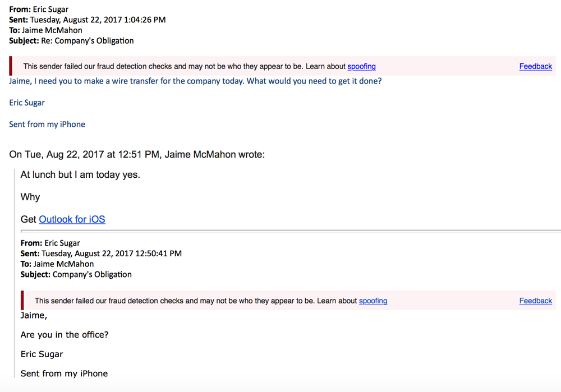The width and height of the screenshot is (561, 392).
Task: Click the quoted message's fraud detection warning text
Action: tap(195, 301)
